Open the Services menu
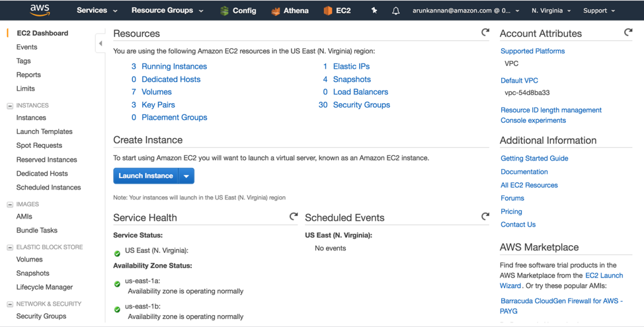The image size is (644, 327). pyautogui.click(x=97, y=11)
